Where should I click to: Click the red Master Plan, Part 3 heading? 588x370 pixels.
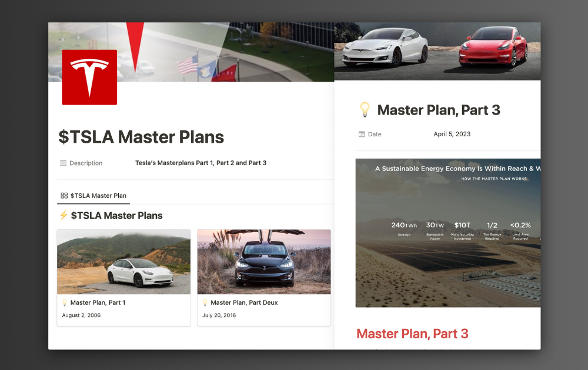[x=412, y=334]
